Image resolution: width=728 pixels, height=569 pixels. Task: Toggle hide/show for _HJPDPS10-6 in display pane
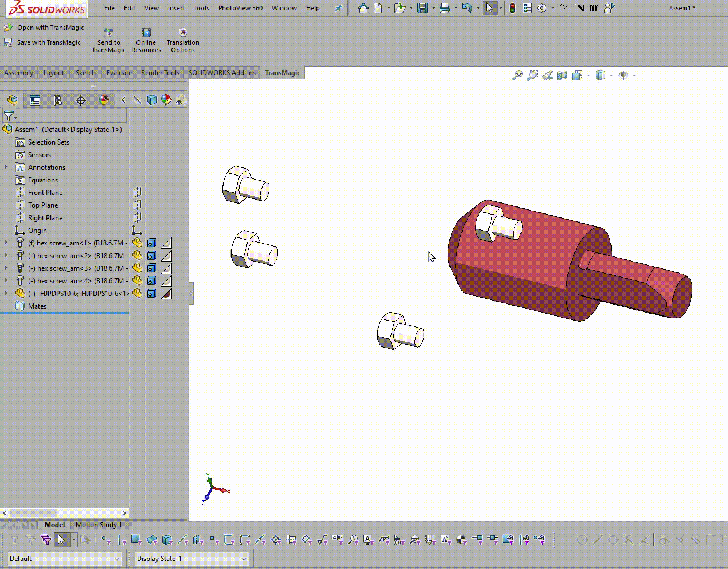tap(137, 294)
